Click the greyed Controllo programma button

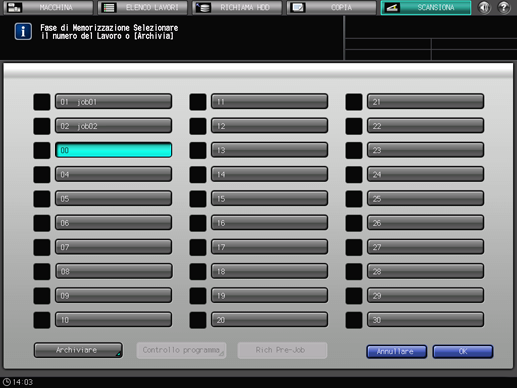pos(181,350)
